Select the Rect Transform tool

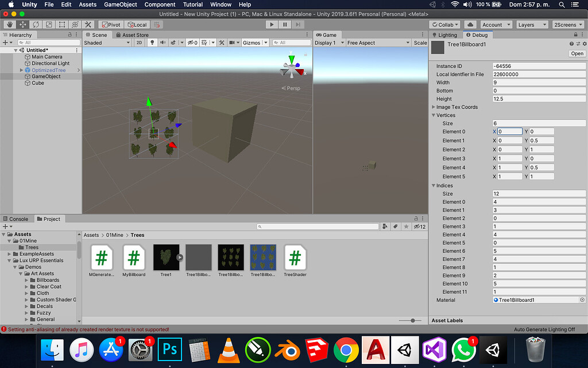coord(61,24)
